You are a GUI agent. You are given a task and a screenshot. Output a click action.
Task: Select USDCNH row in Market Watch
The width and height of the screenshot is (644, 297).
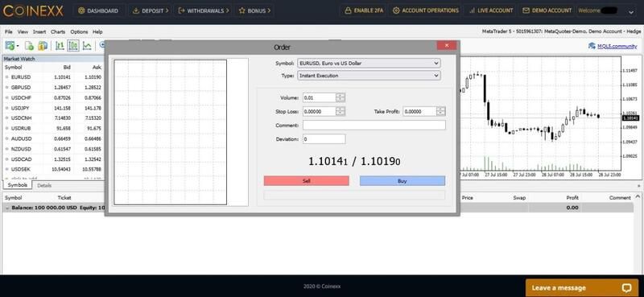53,118
